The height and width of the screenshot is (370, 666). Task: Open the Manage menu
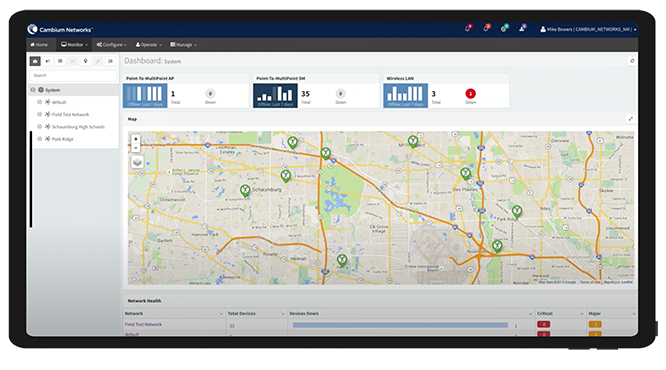[183, 45]
